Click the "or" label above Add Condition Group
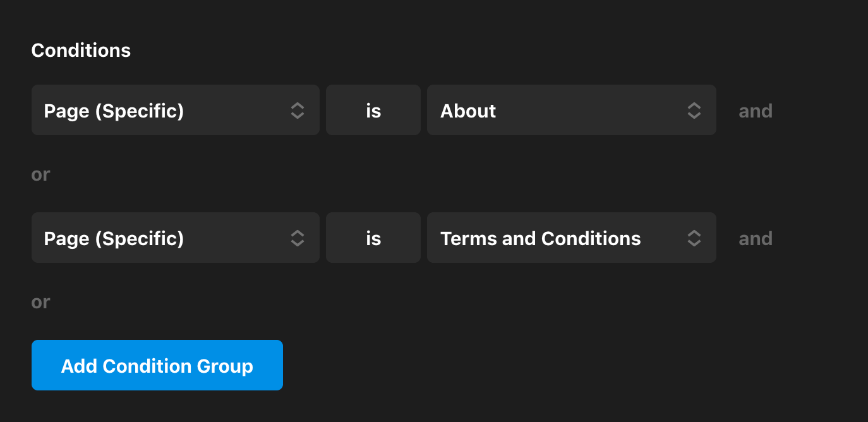 [x=40, y=302]
